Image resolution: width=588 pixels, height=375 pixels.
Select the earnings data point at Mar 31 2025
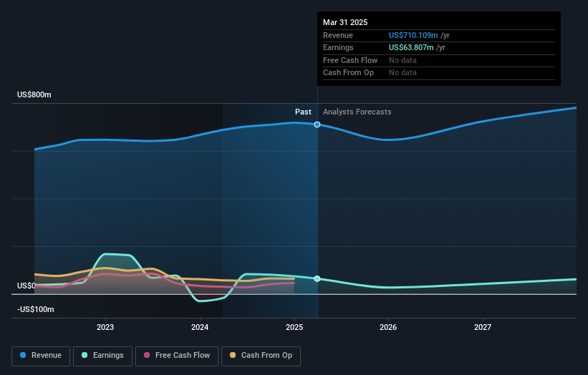(317, 278)
